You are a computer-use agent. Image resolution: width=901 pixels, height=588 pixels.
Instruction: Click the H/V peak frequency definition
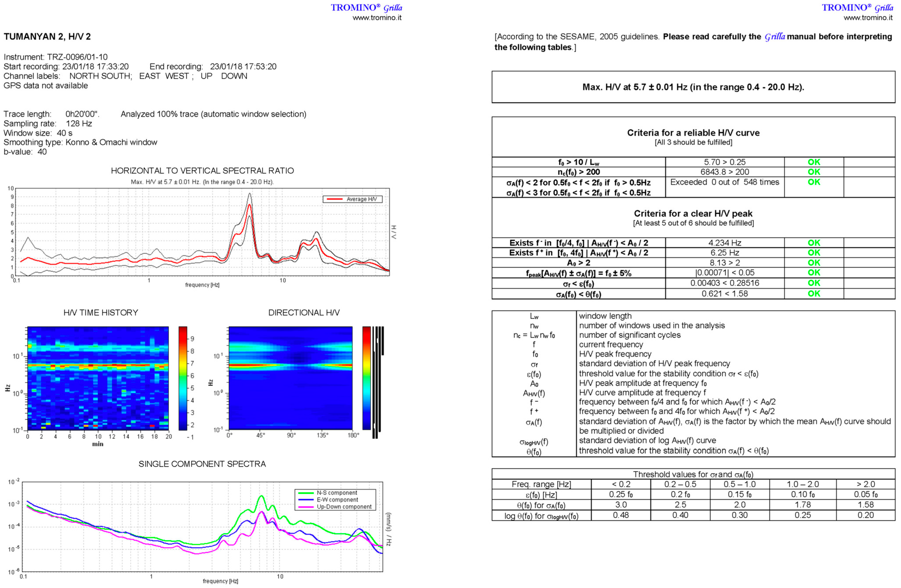pos(615,354)
